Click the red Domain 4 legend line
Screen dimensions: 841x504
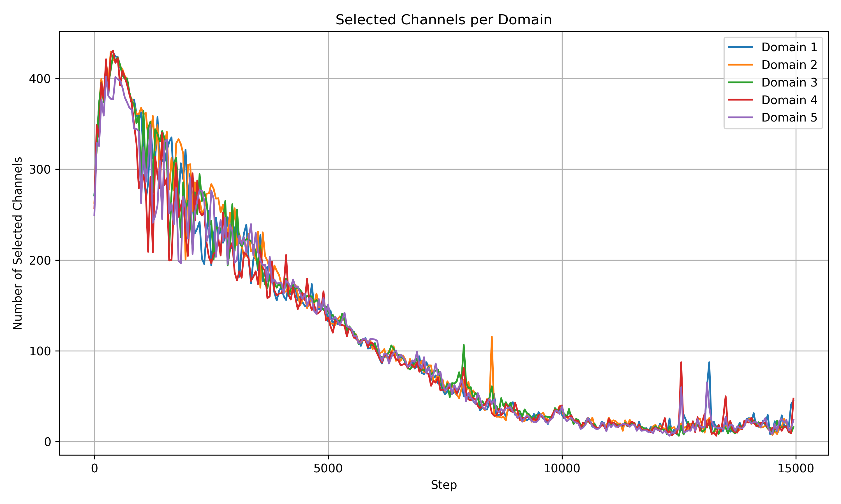tap(740, 100)
